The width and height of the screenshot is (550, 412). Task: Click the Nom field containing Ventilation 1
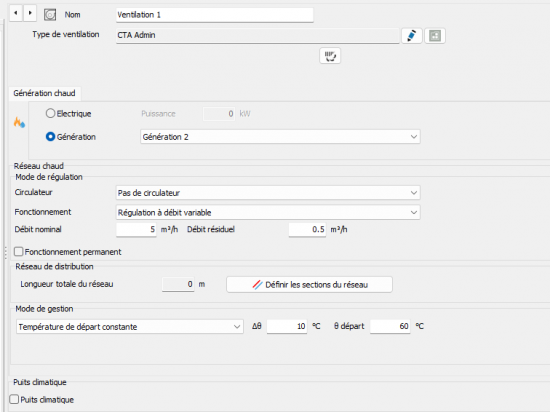tap(215, 15)
